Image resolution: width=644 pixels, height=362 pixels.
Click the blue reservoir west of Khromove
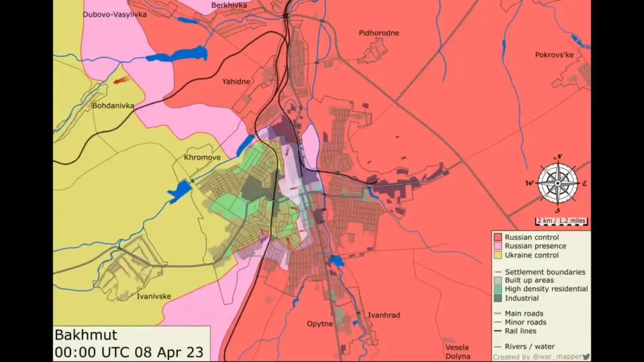(x=180, y=192)
